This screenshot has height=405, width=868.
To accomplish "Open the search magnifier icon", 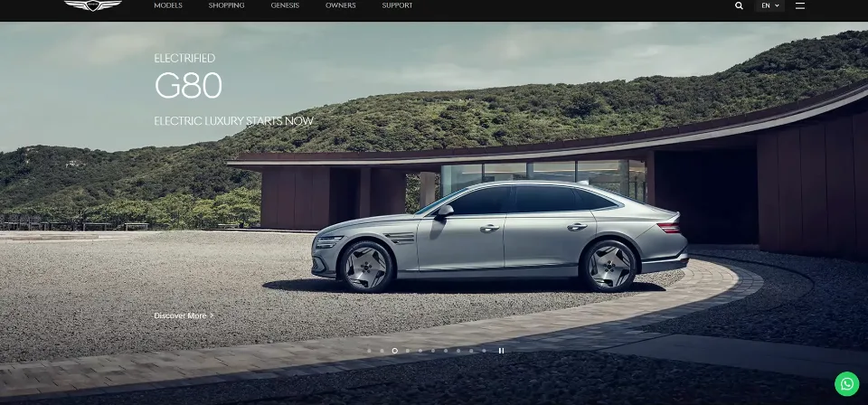I will tap(739, 5).
